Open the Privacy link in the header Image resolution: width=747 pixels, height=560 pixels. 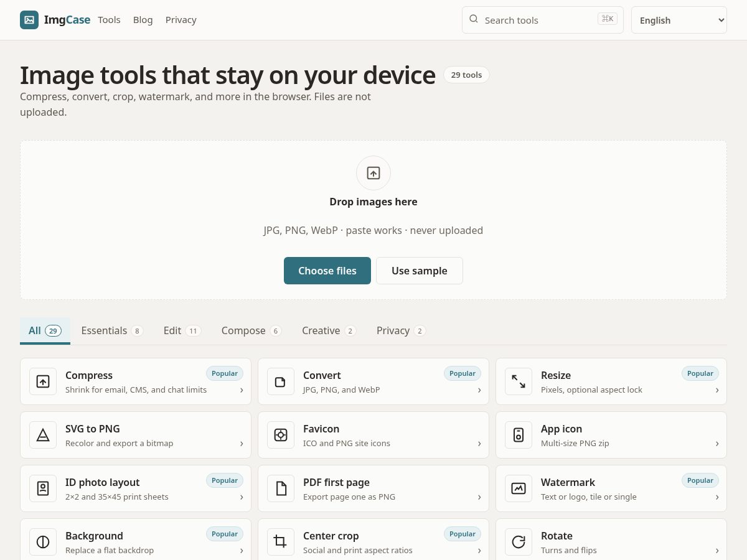[x=181, y=20]
